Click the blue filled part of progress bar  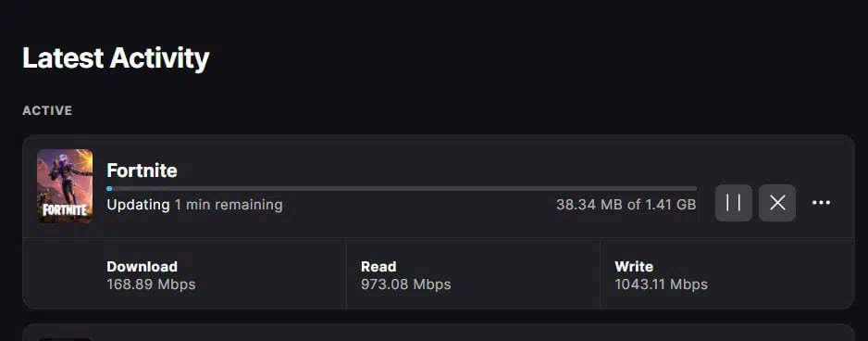tap(109, 188)
